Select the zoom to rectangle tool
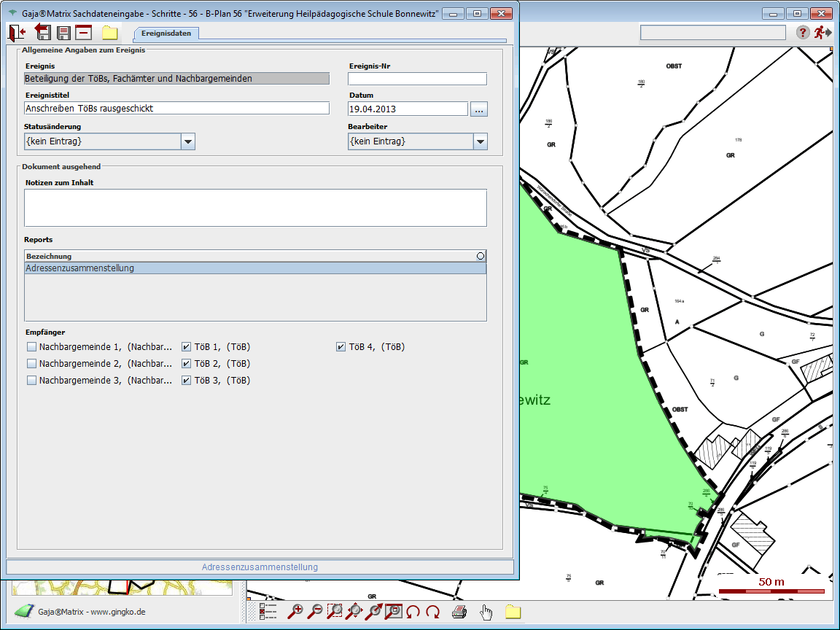The image size is (840, 630). tap(335, 612)
